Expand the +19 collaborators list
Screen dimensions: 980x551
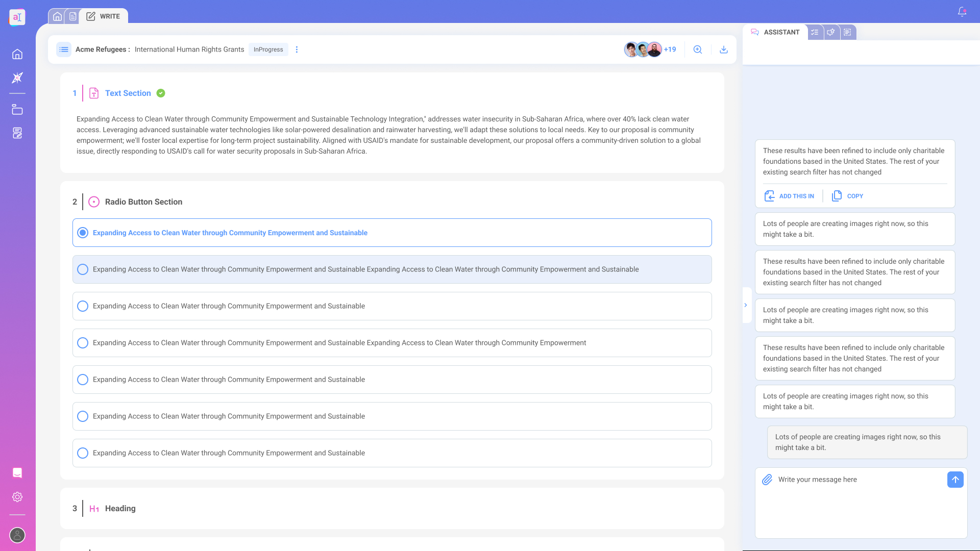[x=670, y=49]
